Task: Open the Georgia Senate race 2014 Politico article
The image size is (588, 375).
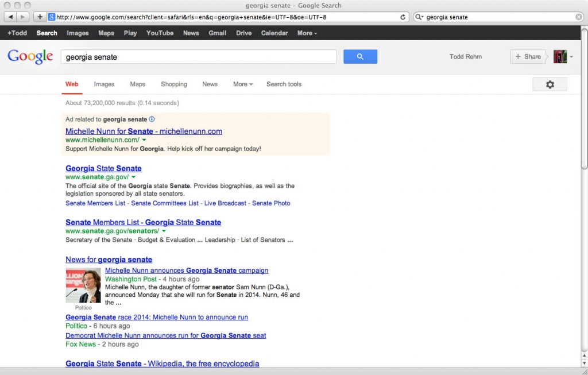Action: coord(157,317)
